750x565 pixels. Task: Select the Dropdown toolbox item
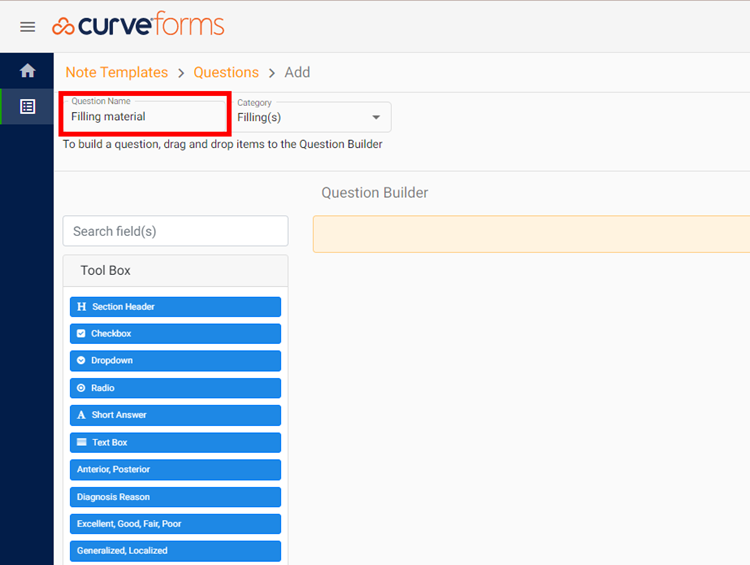[x=176, y=361]
